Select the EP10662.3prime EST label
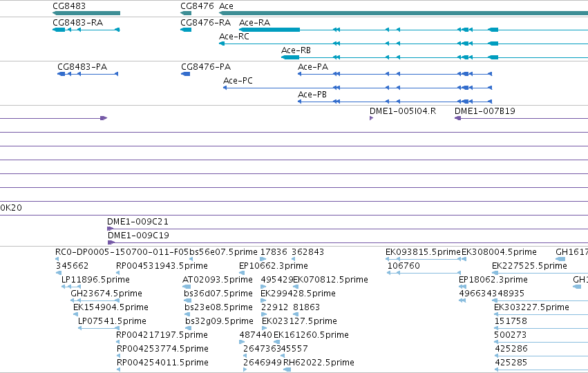 tap(274, 266)
